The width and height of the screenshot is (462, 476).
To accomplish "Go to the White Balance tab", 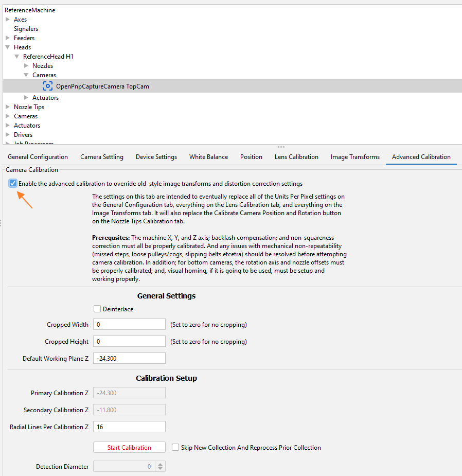I will point(208,157).
